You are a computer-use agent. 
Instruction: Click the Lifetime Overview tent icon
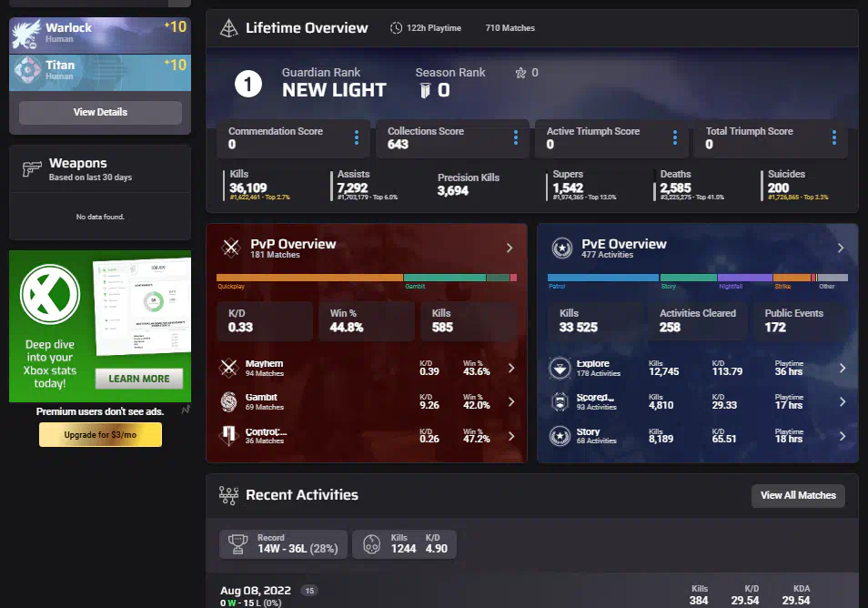[x=229, y=28]
